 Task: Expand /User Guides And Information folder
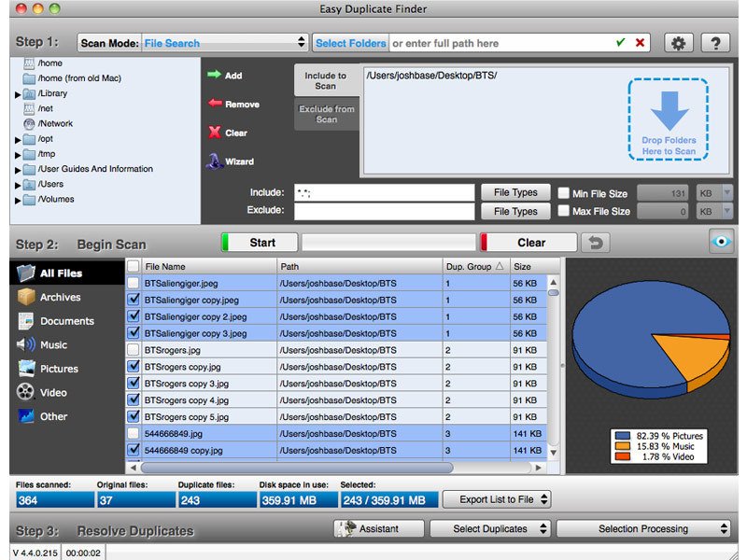(x=18, y=170)
